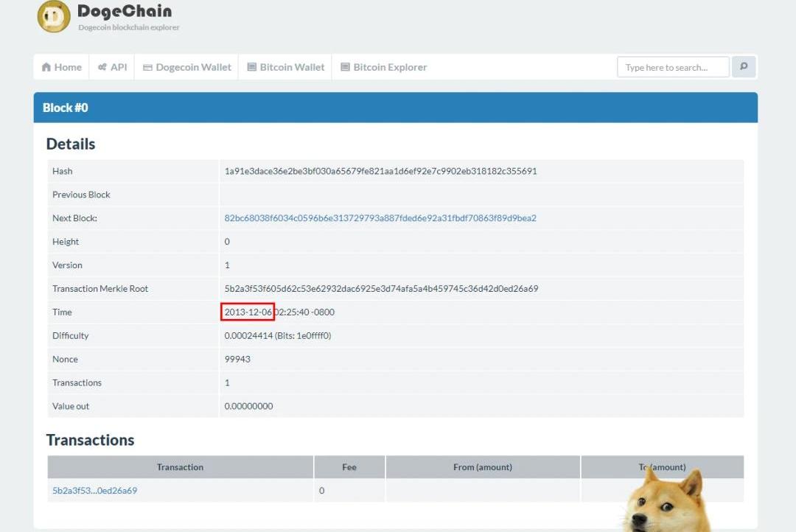Click the Bitcoin Explorer icon
This screenshot has width=796, height=532.
coord(345,67)
